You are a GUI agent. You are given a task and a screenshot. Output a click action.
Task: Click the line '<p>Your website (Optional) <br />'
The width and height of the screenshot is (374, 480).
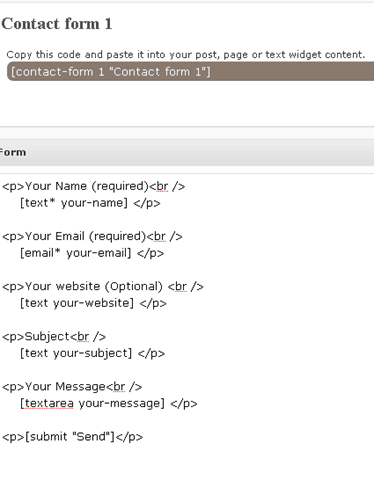tap(103, 286)
